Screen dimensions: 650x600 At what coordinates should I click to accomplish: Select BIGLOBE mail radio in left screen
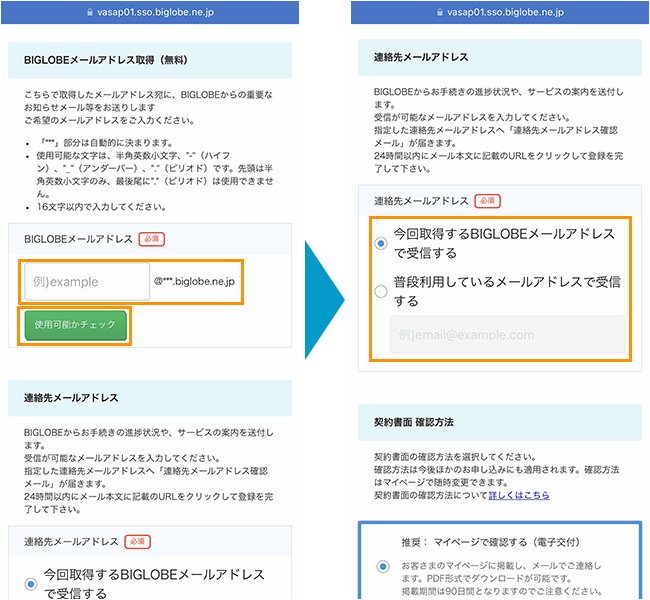click(31, 584)
